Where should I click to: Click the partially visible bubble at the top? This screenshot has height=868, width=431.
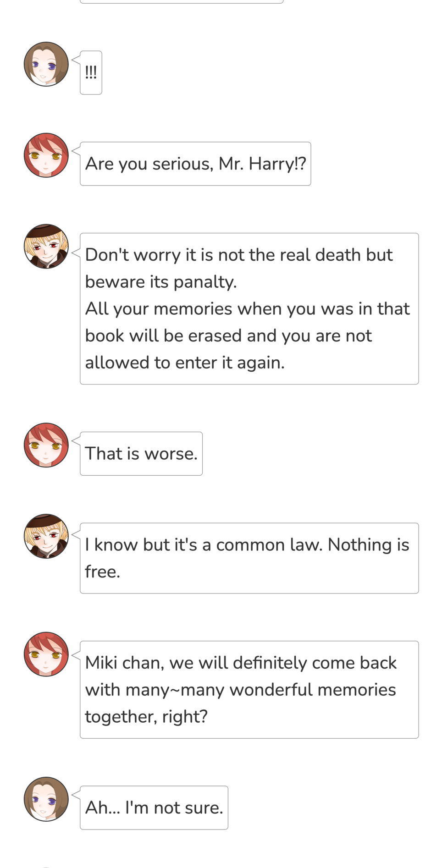click(182, 1)
